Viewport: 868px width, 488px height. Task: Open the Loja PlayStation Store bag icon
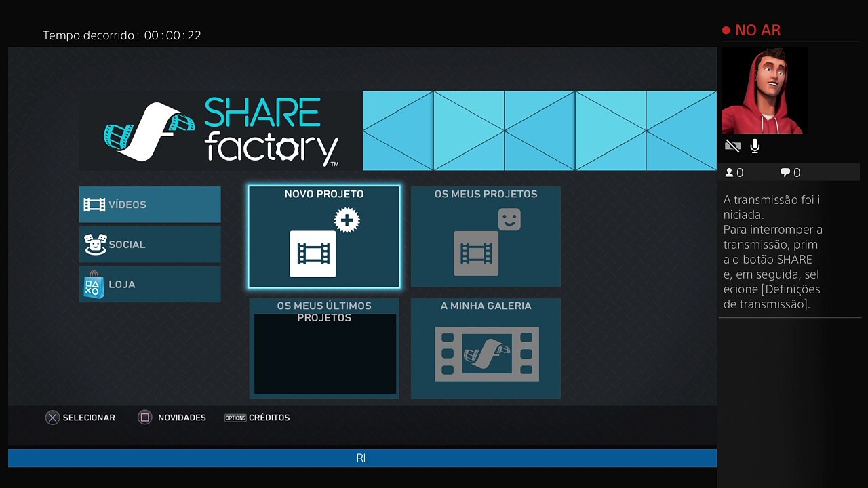coord(94,284)
